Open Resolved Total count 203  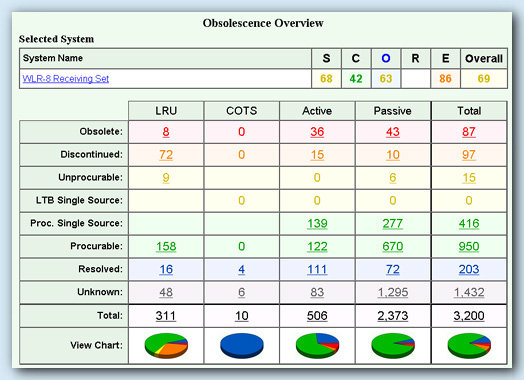pyautogui.click(x=469, y=269)
